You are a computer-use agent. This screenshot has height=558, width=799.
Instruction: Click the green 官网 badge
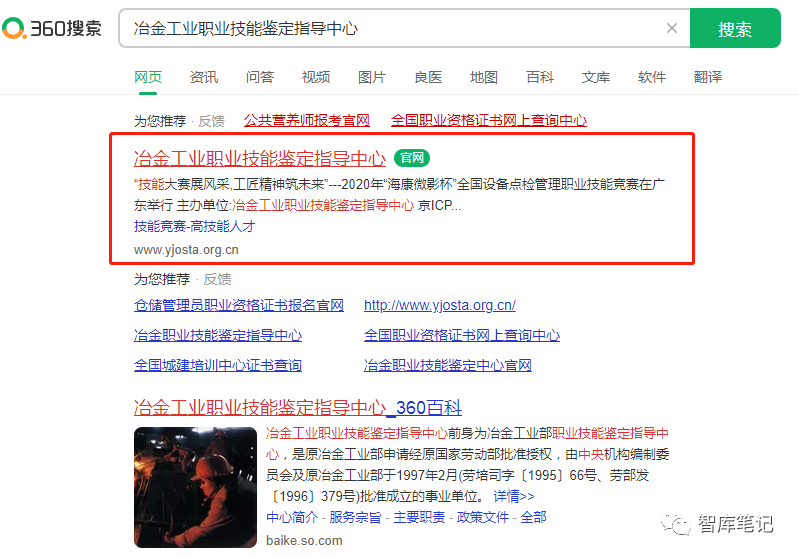(412, 158)
